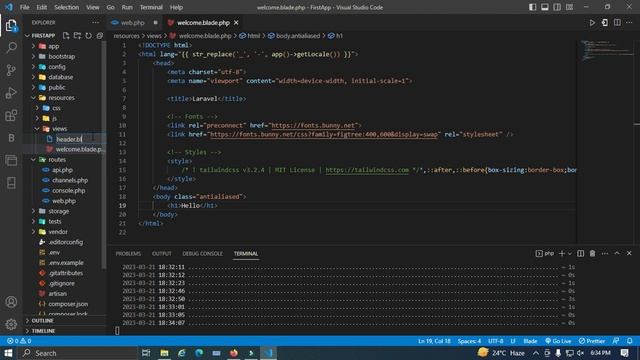Viewport: 640px width, 360px height.
Task: Switch to the DEBUG CONSOLE tab
Action: click(x=202, y=253)
